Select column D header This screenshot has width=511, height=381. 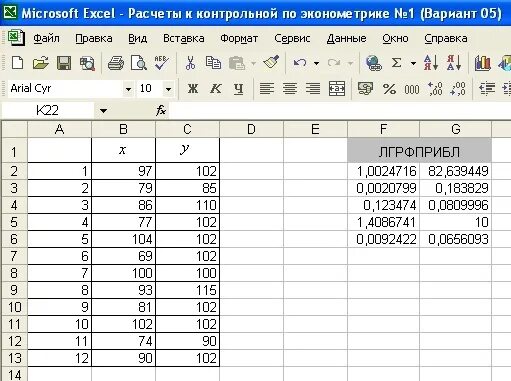[x=251, y=129]
